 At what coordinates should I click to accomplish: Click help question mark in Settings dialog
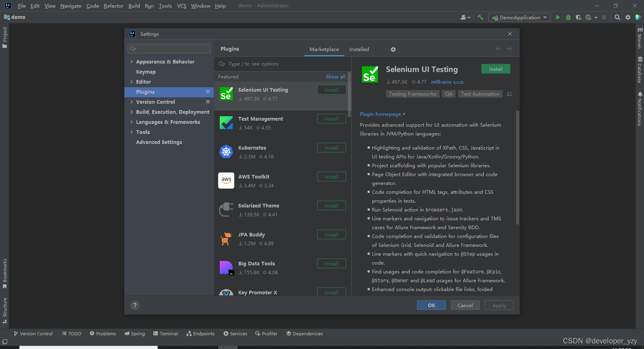135,305
